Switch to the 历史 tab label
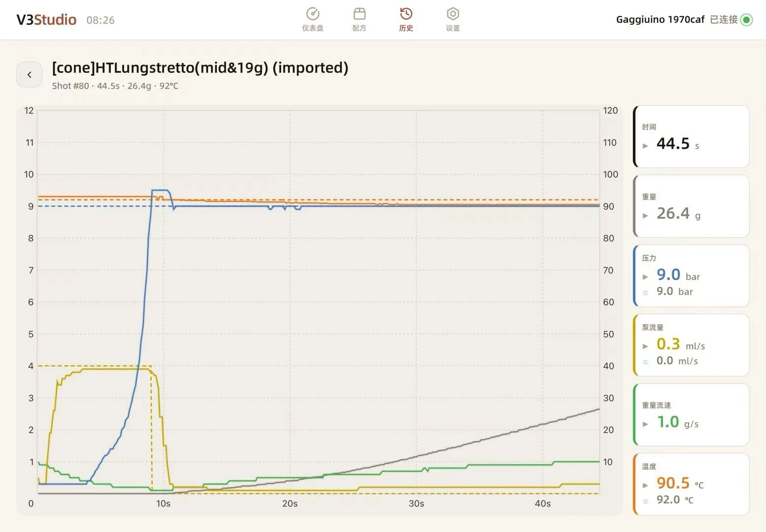Viewport: 766px width, 532px height. pos(406,29)
